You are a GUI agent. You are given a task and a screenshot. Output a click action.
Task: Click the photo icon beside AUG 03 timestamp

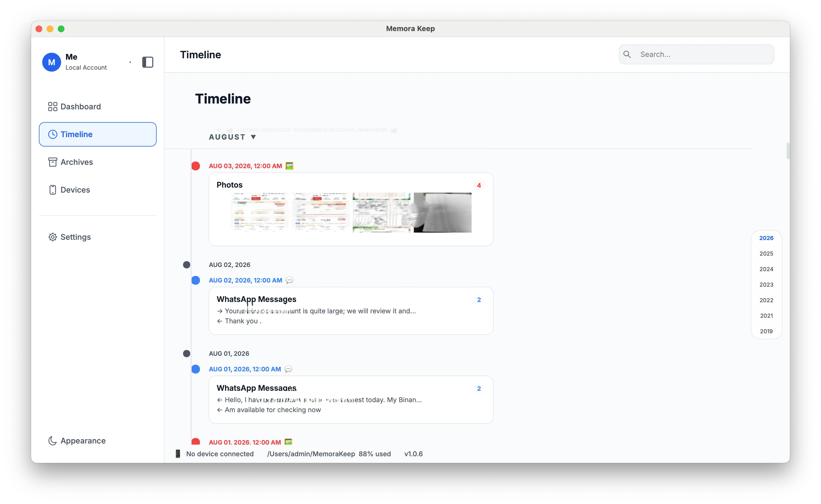point(289,166)
